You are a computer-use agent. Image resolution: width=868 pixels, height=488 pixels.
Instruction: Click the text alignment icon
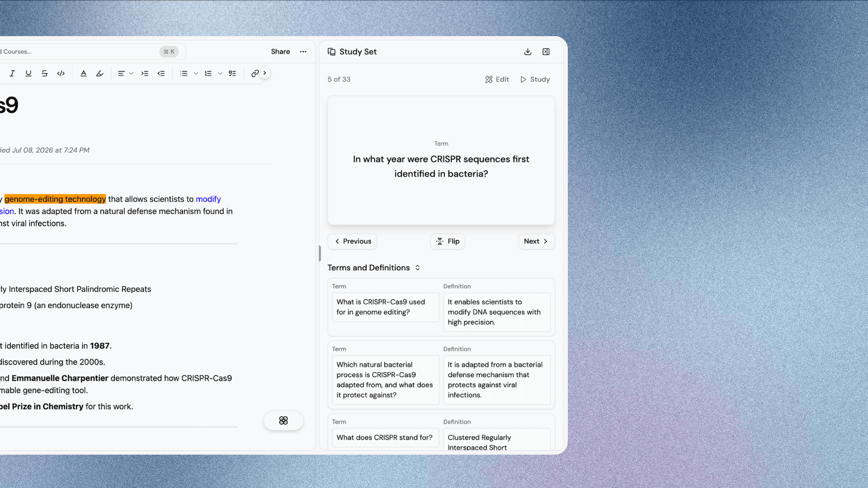click(x=121, y=73)
